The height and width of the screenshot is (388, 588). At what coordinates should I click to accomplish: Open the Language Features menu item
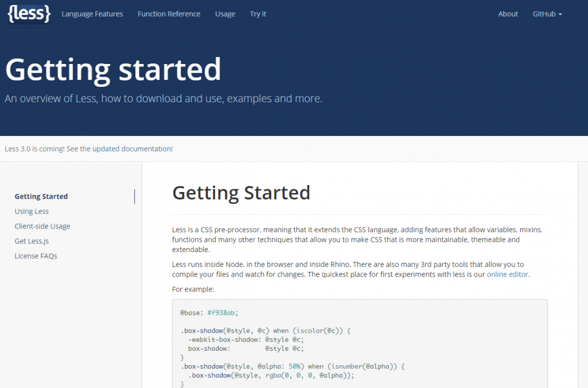pyautogui.click(x=92, y=14)
